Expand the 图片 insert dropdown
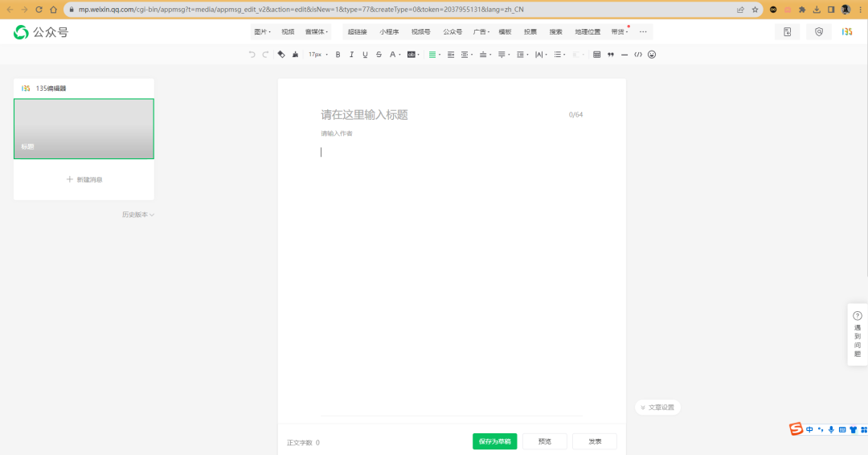Viewport: 868px width, 455px height. (261, 32)
